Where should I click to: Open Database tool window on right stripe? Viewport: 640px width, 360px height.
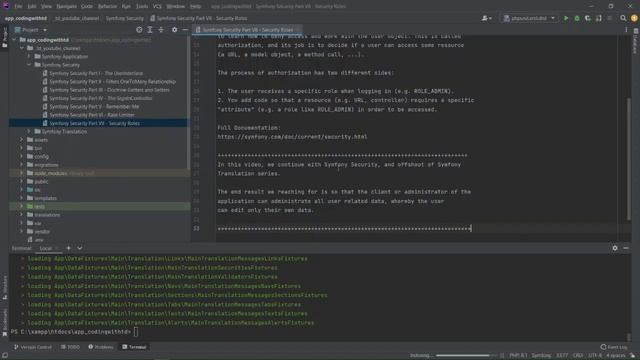[x=635, y=41]
